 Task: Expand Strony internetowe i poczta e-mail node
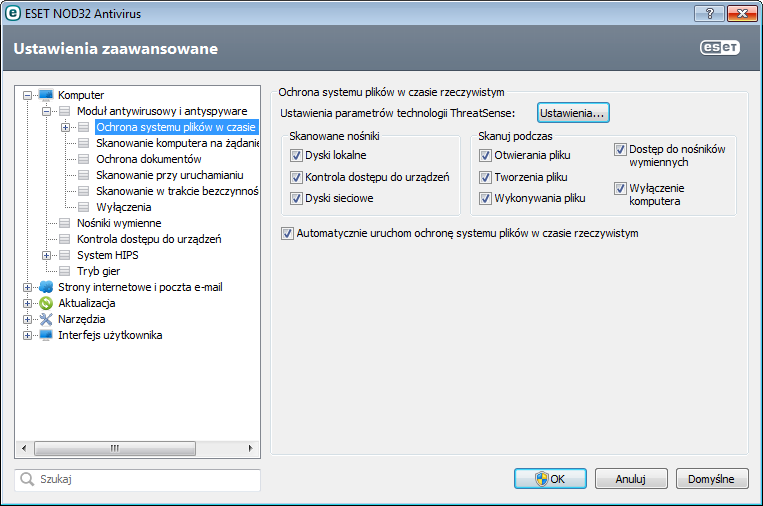(28, 288)
